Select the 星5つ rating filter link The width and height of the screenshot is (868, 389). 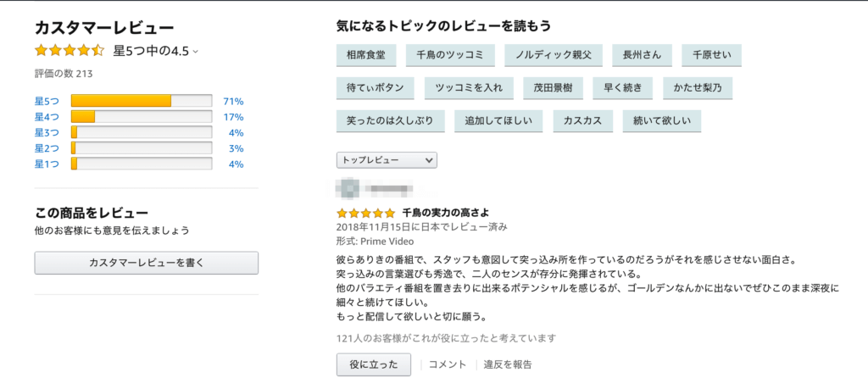(47, 101)
